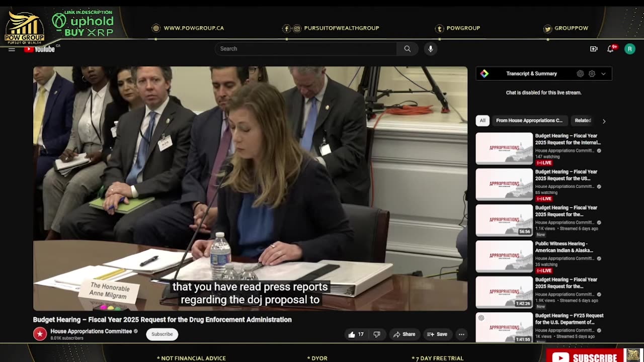Click the POW Group logo overlay
The width and height of the screenshot is (644, 362).
point(24,28)
